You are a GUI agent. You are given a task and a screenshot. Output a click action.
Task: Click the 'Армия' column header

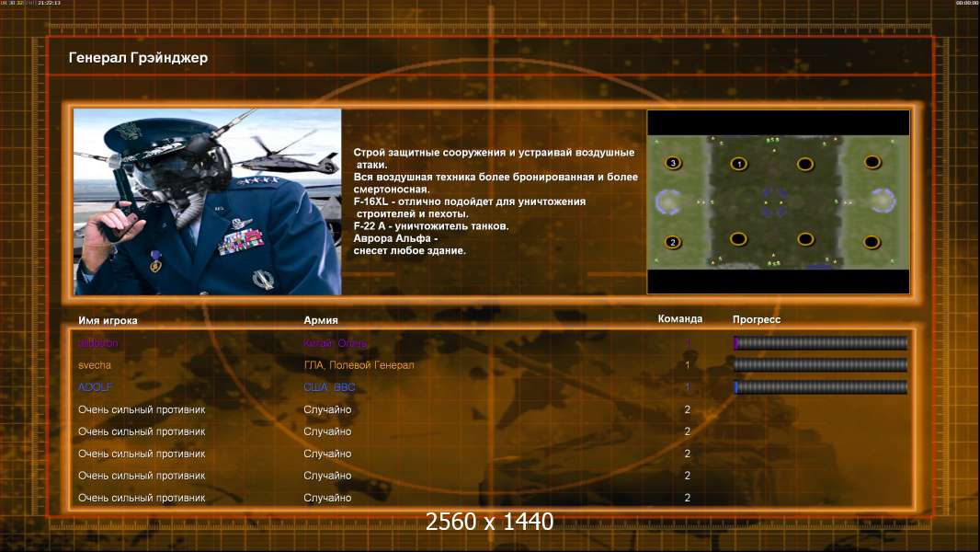coord(321,320)
